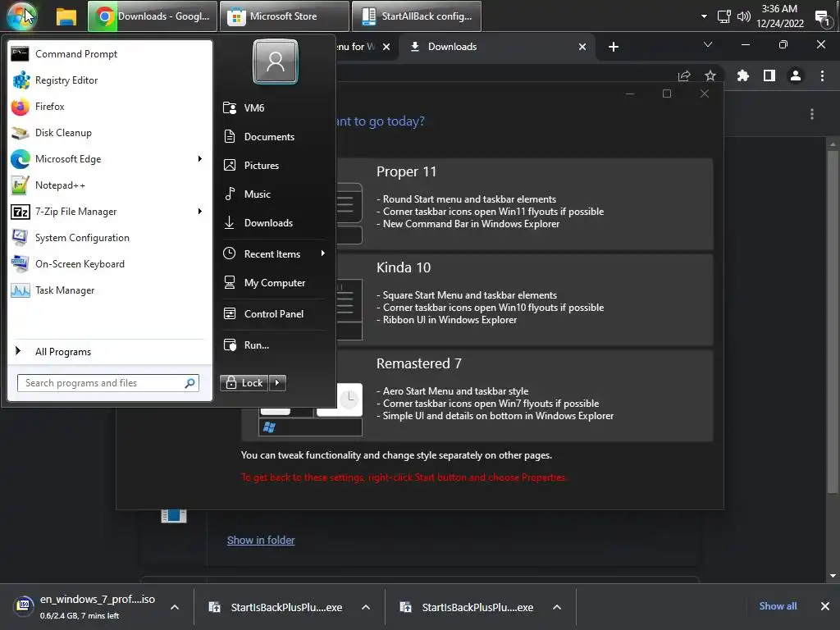
Task: Click the Start orb button
Action: (x=21, y=16)
